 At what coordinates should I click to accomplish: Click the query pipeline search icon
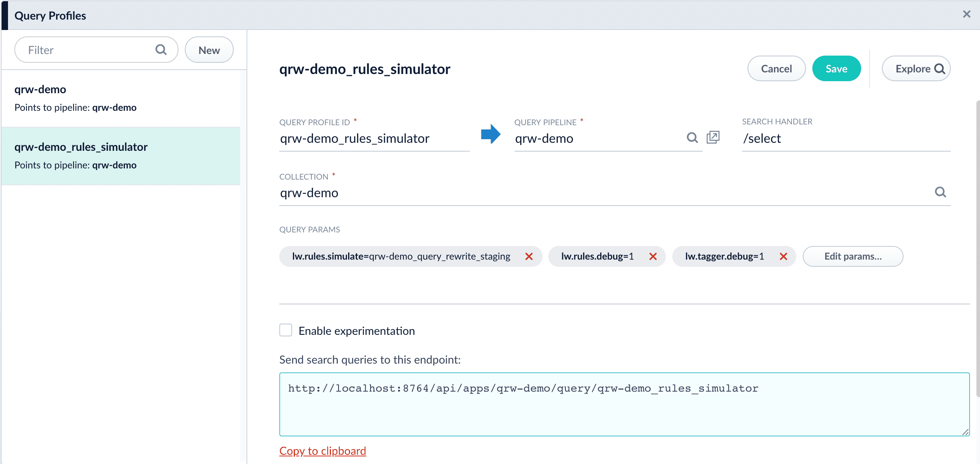pyautogui.click(x=692, y=138)
